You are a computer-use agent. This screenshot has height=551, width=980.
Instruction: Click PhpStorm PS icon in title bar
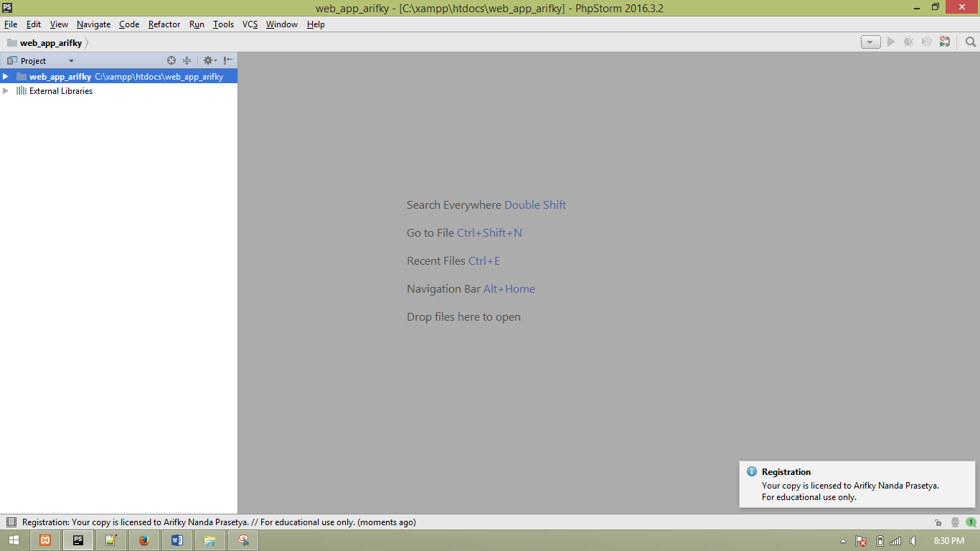click(7, 7)
